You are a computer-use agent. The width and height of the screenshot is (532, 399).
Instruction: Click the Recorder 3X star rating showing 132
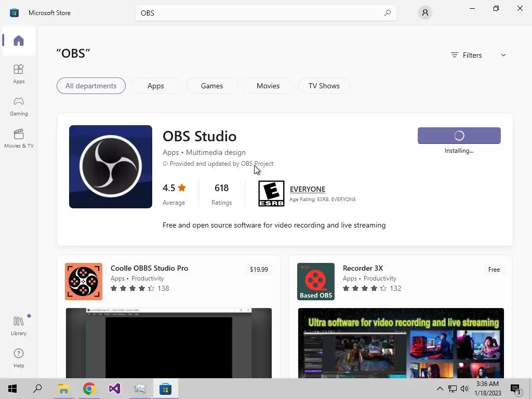pyautogui.click(x=372, y=288)
